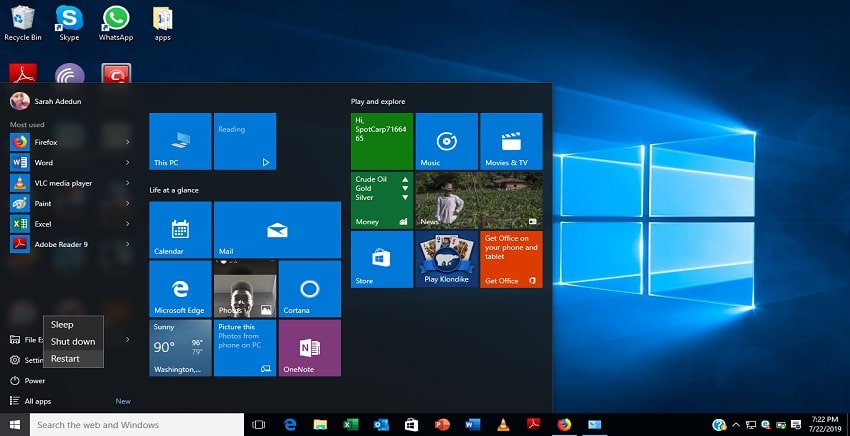850x436 pixels.
Task: Open Outlook from the taskbar
Action: 381,425
